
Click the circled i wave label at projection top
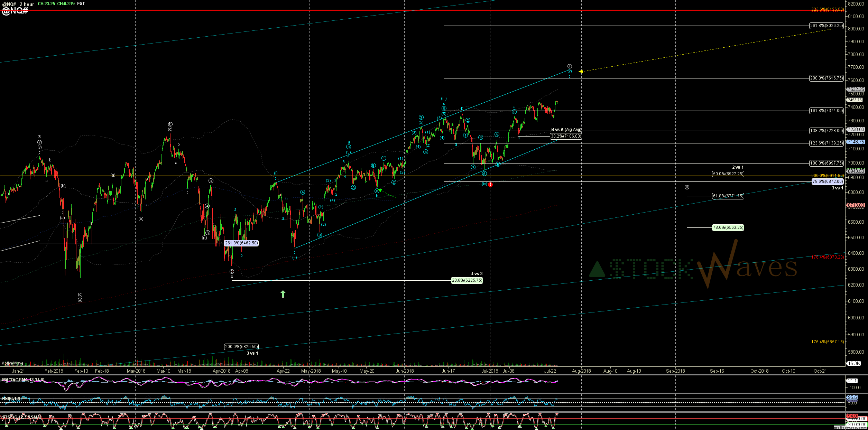tap(570, 66)
